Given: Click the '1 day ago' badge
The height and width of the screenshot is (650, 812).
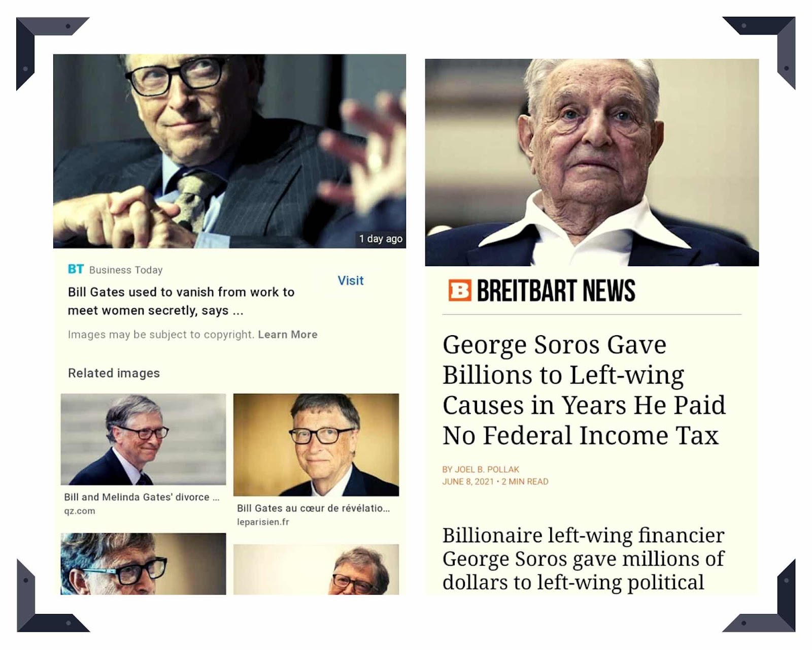Looking at the screenshot, I should [381, 239].
